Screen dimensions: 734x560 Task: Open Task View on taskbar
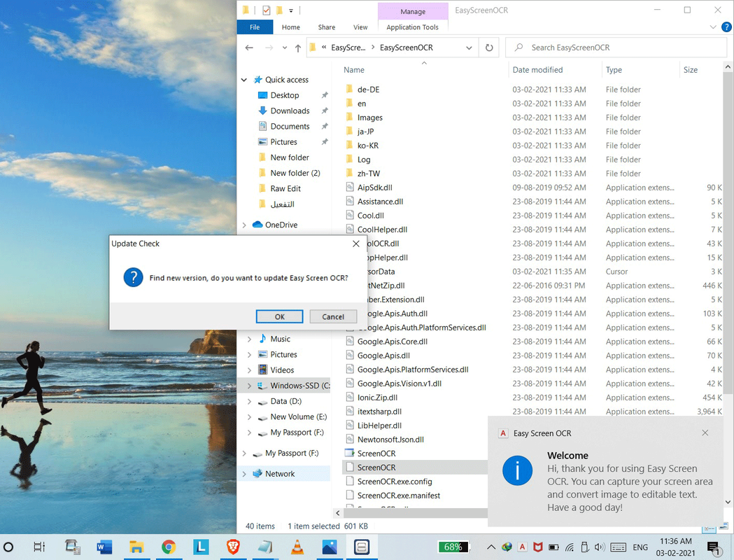(39, 547)
